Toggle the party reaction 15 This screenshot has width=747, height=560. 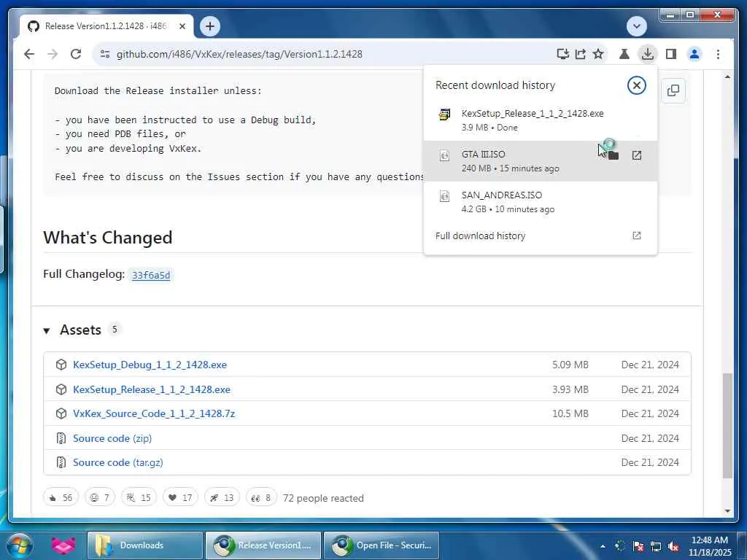point(139,497)
